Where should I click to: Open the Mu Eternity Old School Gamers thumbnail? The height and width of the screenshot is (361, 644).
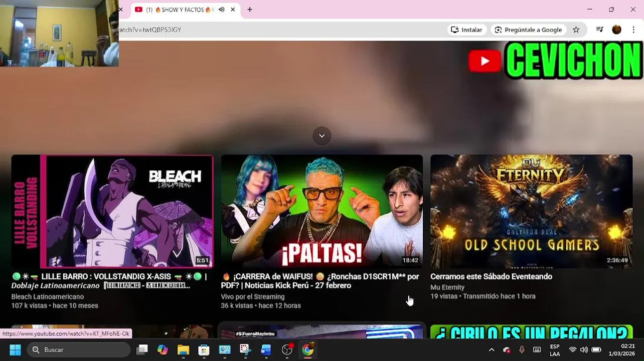point(532,211)
